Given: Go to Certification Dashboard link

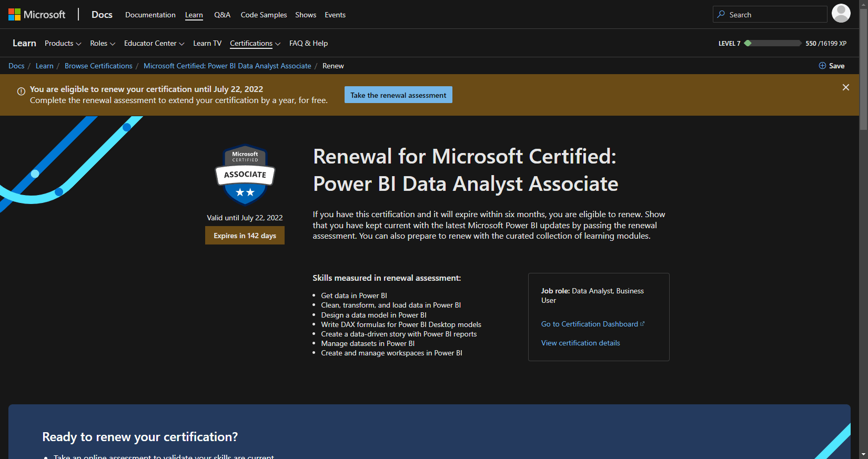Looking at the screenshot, I should [589, 324].
